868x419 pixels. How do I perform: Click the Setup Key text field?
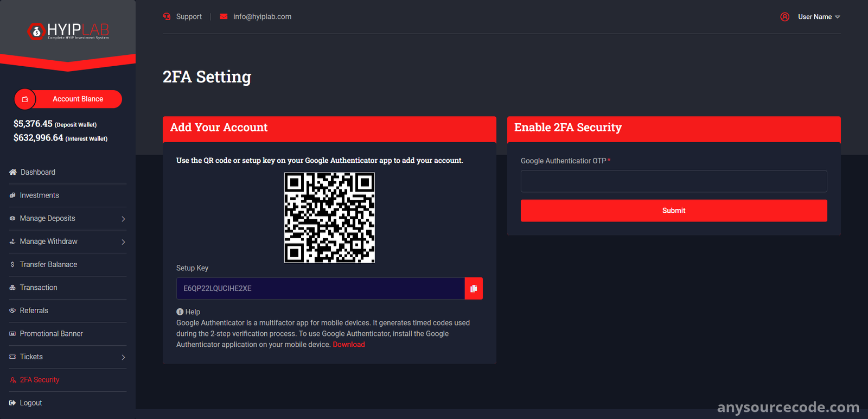coord(321,289)
